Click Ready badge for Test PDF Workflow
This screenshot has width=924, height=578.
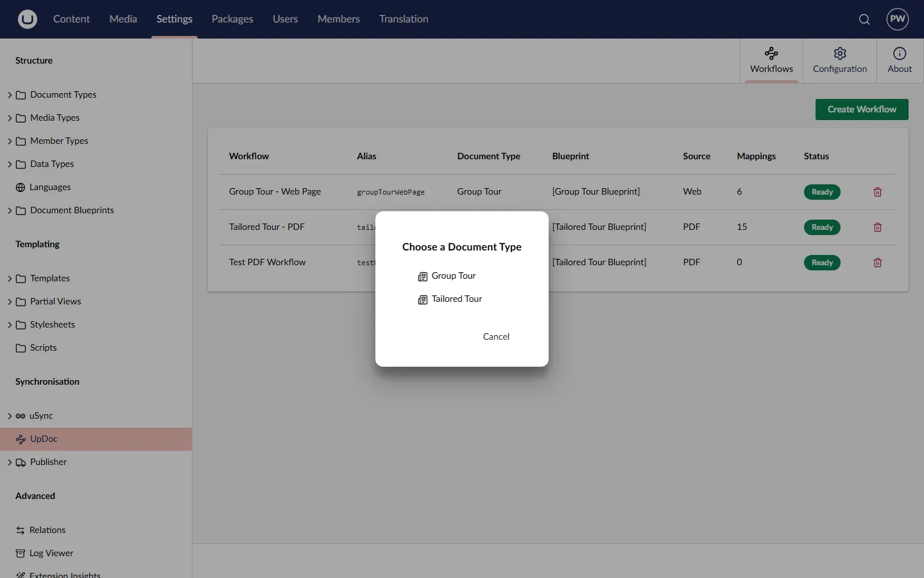pos(822,263)
